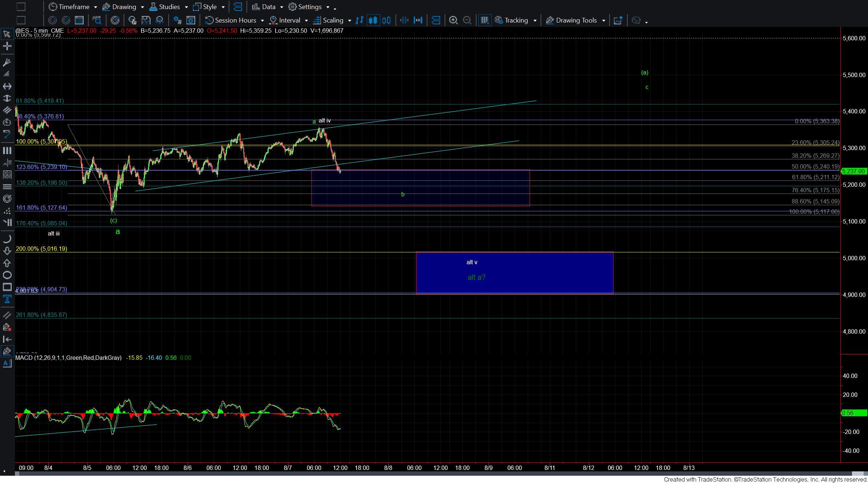
Task: Click the zoom out magnifier icon
Action: point(467,20)
